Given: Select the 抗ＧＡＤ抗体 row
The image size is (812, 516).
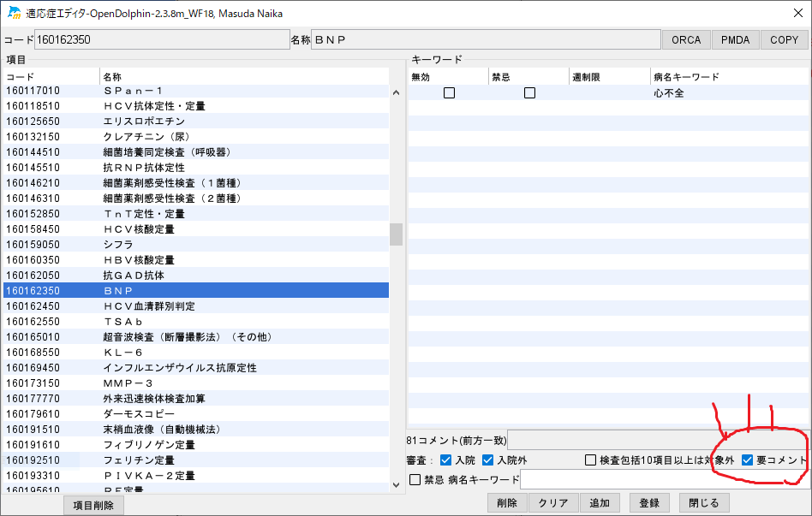Looking at the screenshot, I should (196, 276).
